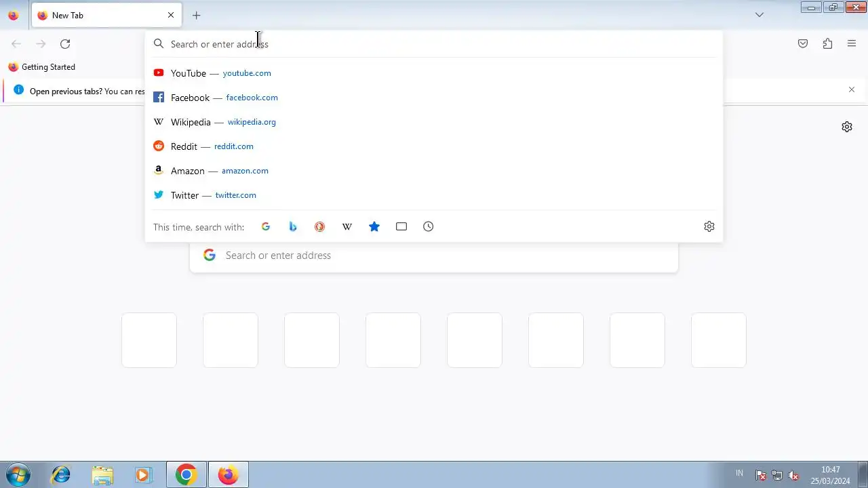This screenshot has height=488, width=868.
Task: Choose the Reddit reddit.com suggestion
Action: tap(434, 146)
